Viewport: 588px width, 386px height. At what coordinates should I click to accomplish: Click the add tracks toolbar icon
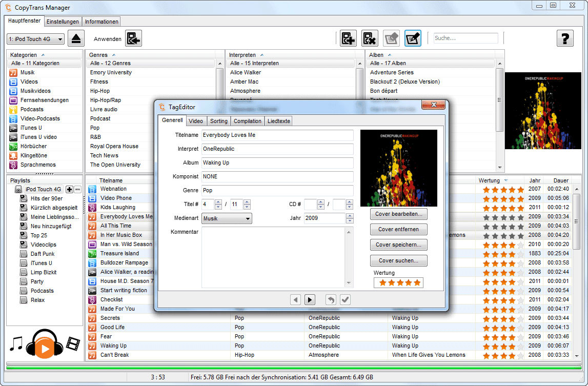click(x=348, y=38)
